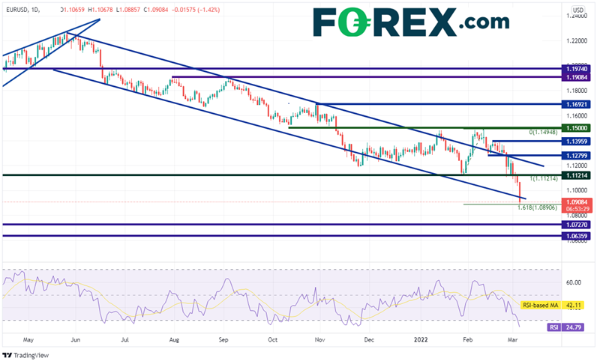Open the TradingView logo link
This screenshot has width=600, height=364.
(x=25, y=356)
